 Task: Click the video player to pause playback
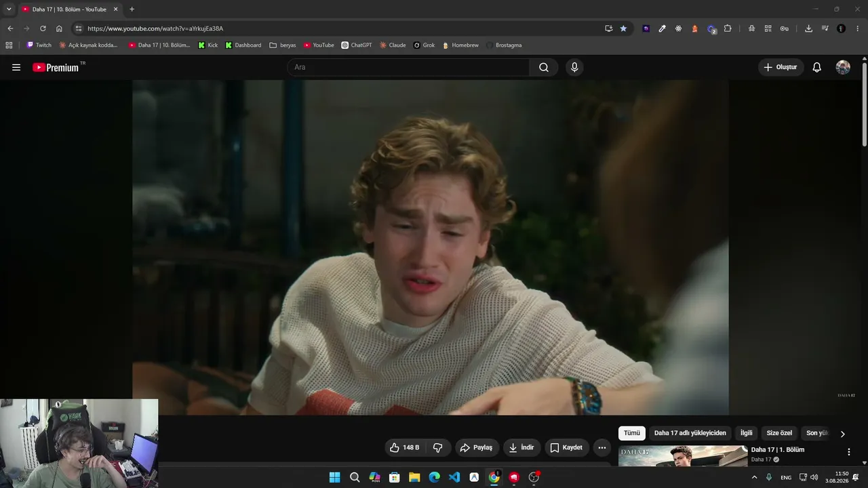pyautogui.click(x=431, y=247)
